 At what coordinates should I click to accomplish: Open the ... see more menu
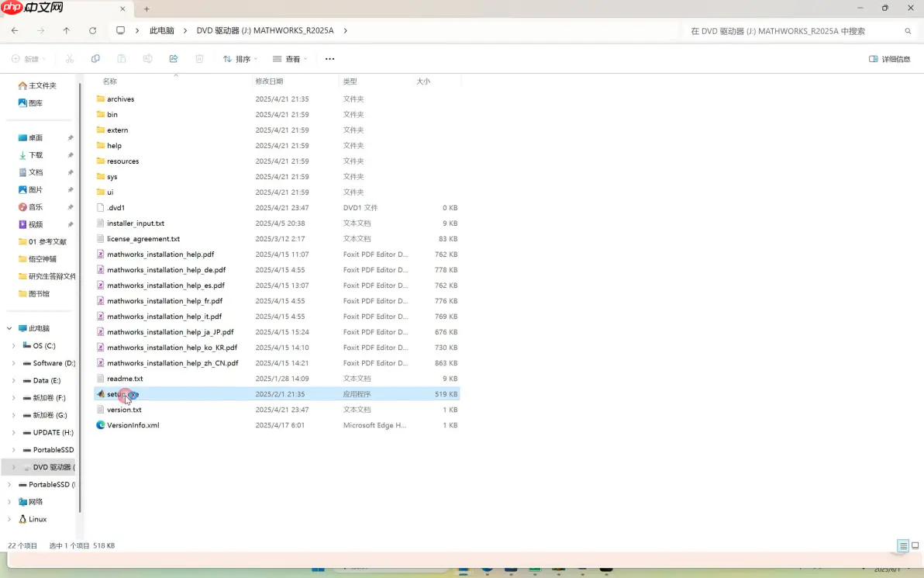pos(329,58)
